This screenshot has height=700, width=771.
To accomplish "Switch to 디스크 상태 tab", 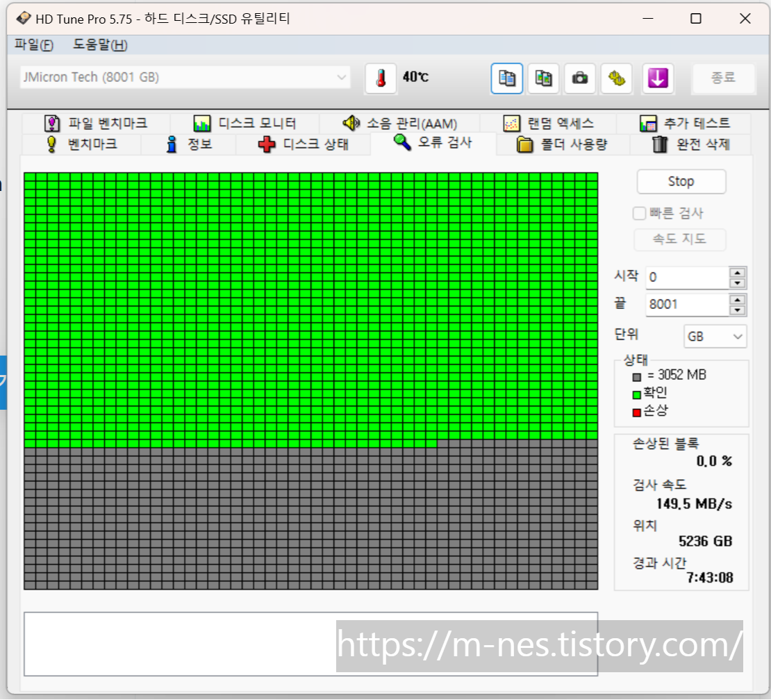I will click(x=304, y=144).
